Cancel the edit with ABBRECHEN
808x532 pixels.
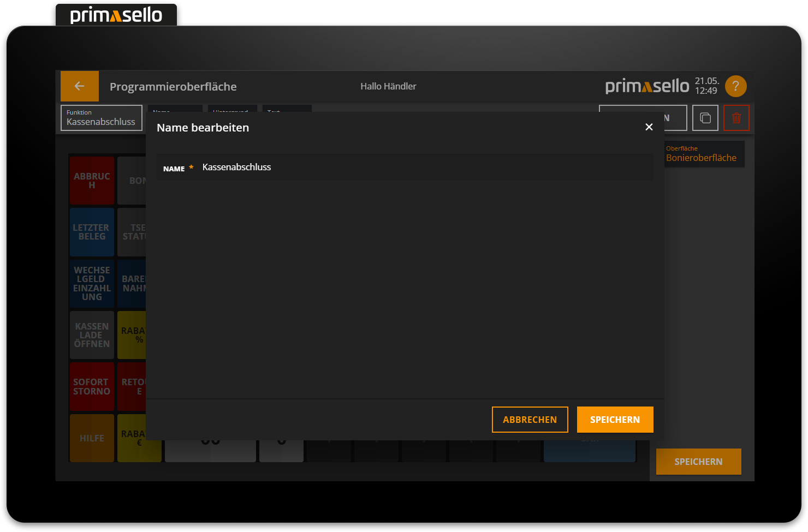pyautogui.click(x=530, y=420)
